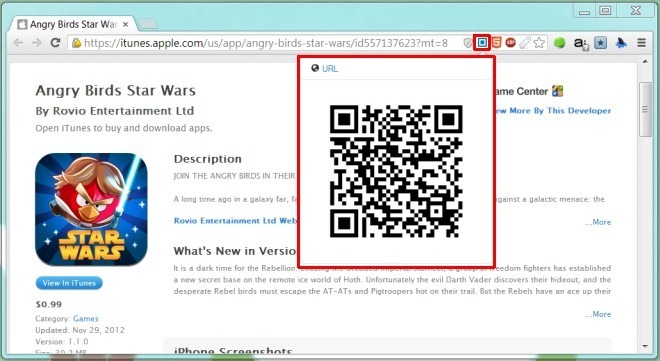The image size is (660, 361).
Task: Click the gray shield icon in address bar
Action: pos(467,43)
